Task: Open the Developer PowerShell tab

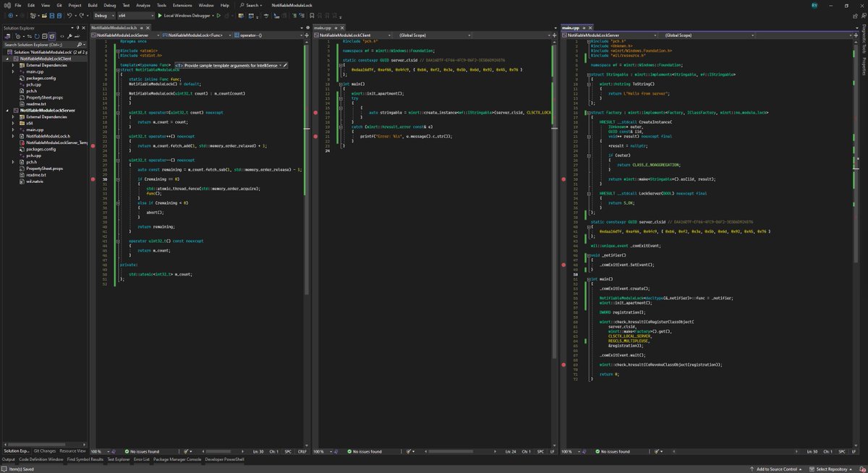Action: pyautogui.click(x=224, y=459)
